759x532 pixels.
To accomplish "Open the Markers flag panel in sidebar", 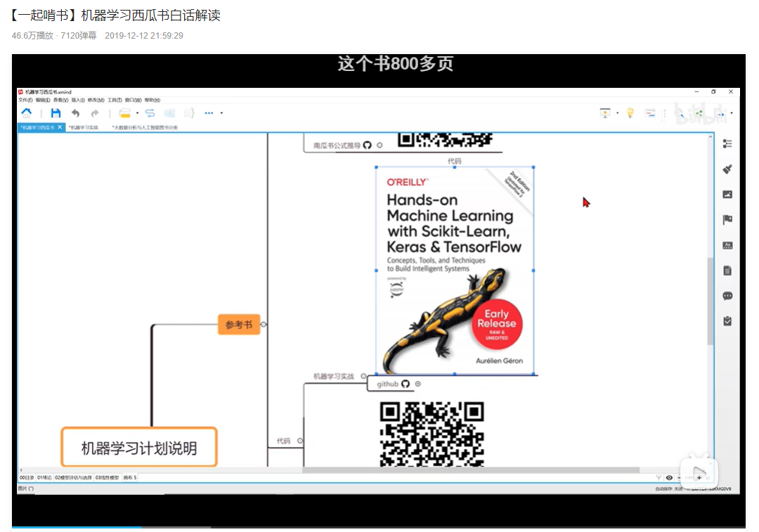I will (727, 220).
